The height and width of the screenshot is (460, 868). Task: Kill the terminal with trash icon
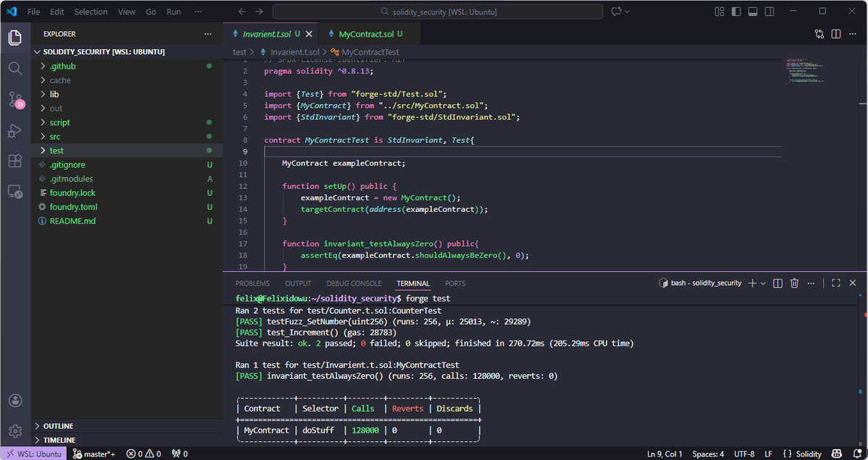pyautogui.click(x=794, y=283)
